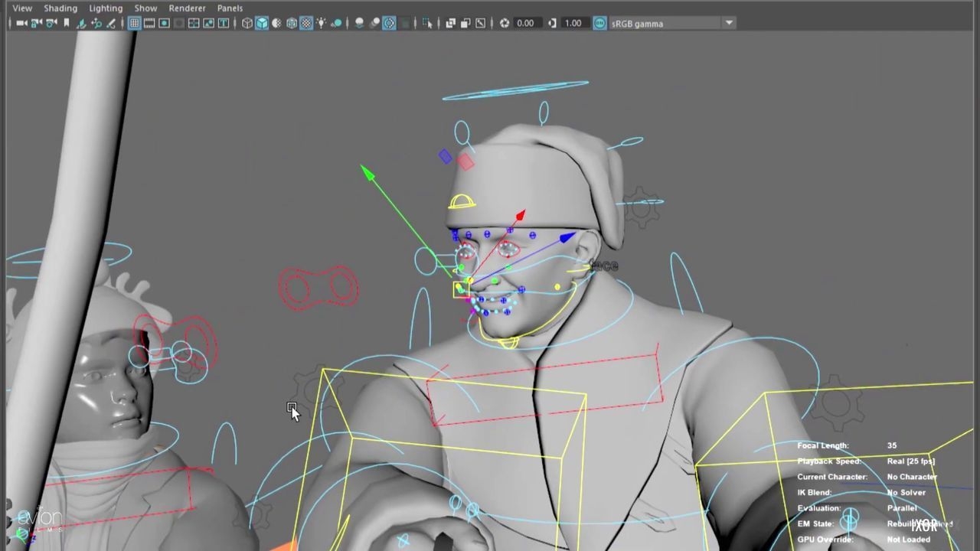Click the Evaluation Parallel HUD text
This screenshot has height=551, width=980.
pyautogui.click(x=902, y=508)
